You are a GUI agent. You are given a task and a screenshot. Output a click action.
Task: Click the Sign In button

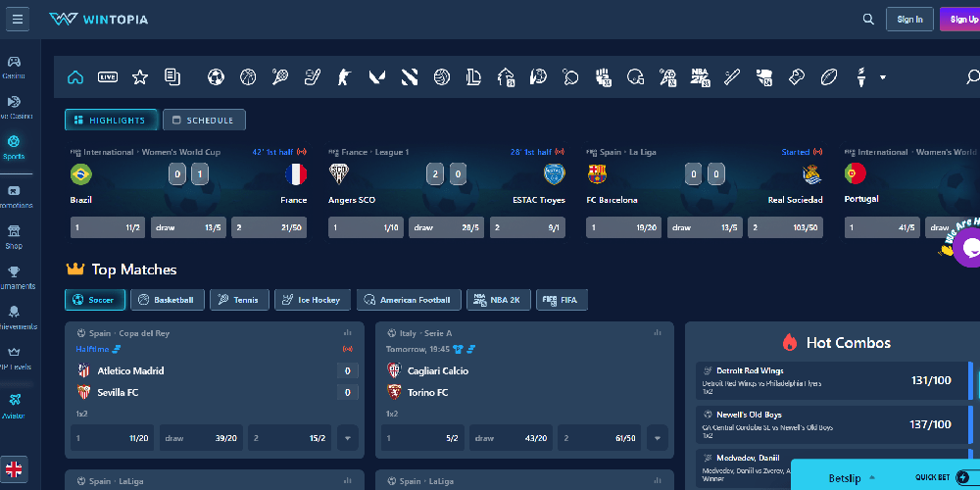[909, 19]
